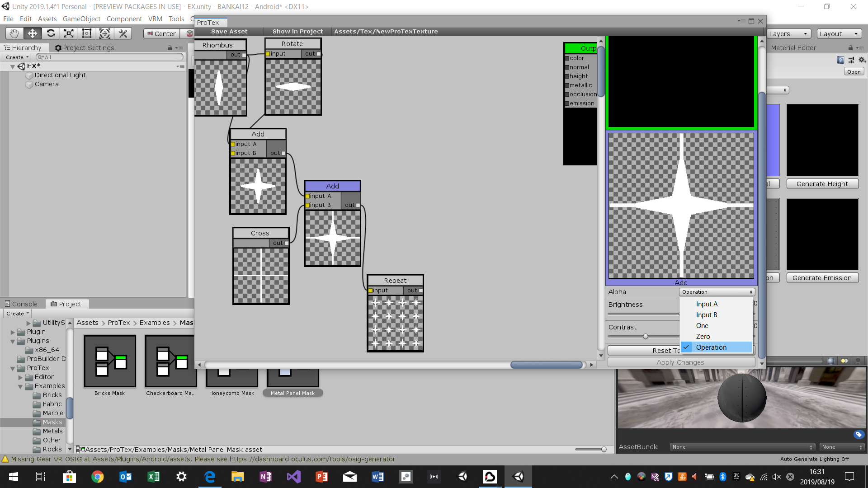
Task: Toggle the normal output checkbox
Action: [567, 67]
